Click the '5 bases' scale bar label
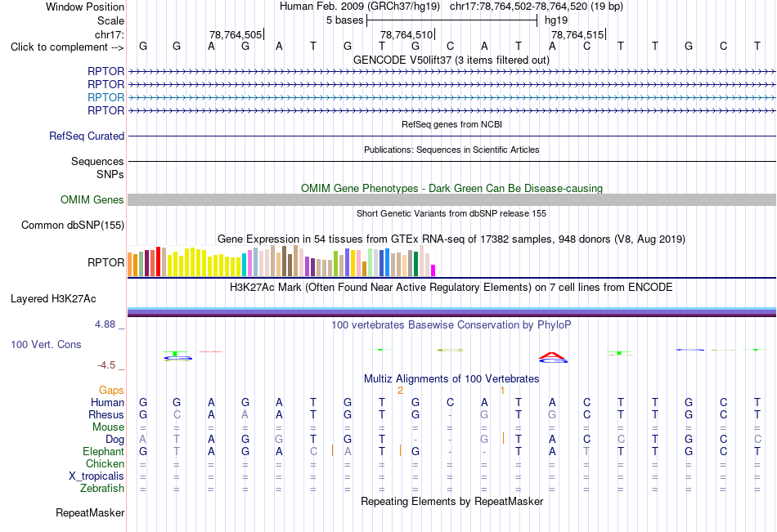777x532 pixels. pyautogui.click(x=344, y=20)
